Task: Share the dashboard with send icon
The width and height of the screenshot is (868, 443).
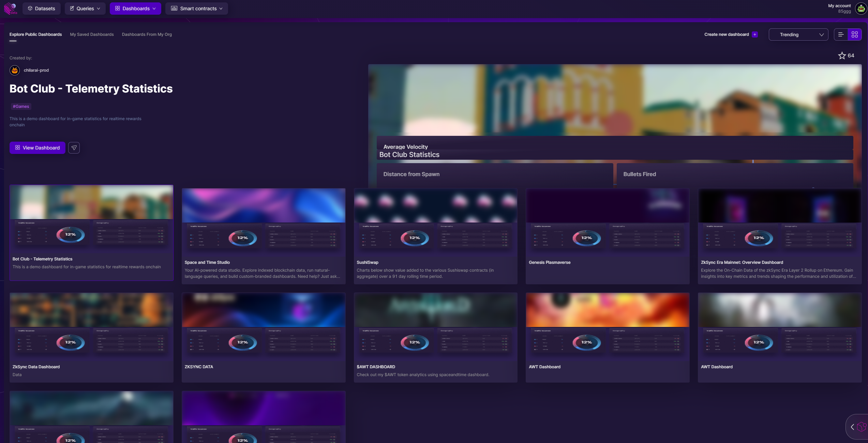Action: [74, 148]
